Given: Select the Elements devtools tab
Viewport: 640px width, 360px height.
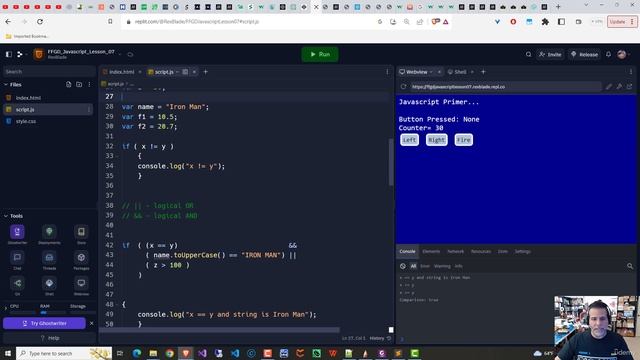Looking at the screenshot, I should coord(431,251).
